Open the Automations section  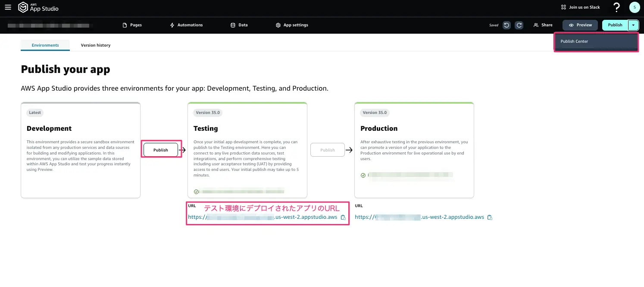186,25
